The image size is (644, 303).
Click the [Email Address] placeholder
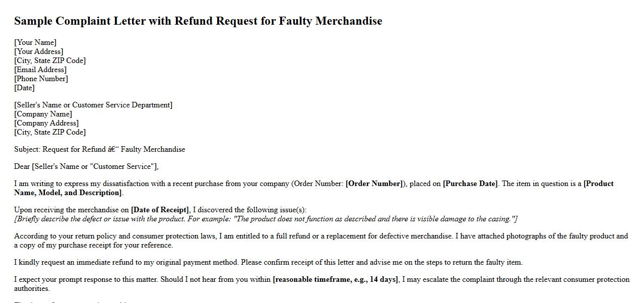[40, 70]
